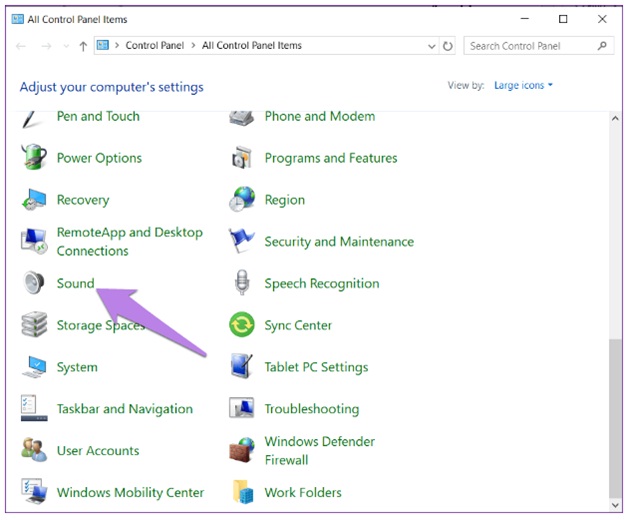Open the Tablet PC Settings icon
This screenshot has width=628, height=520.
pyautogui.click(x=242, y=366)
